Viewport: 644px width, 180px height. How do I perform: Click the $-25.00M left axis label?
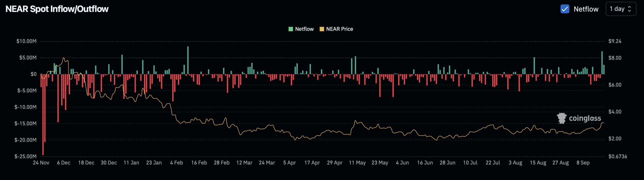tap(25, 156)
